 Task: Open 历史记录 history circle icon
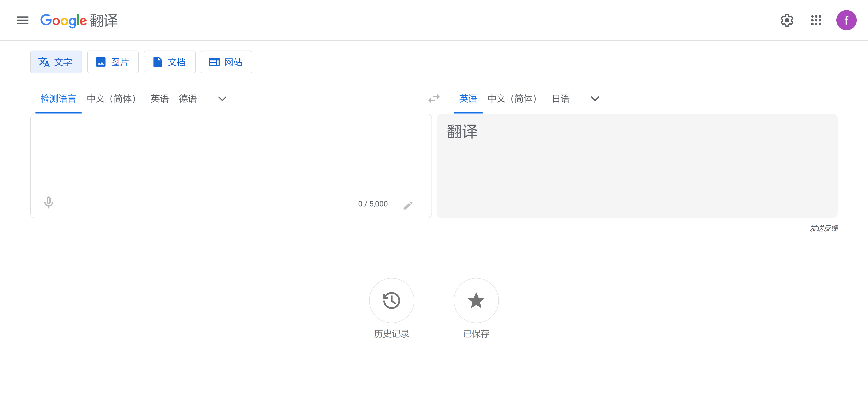(391, 300)
